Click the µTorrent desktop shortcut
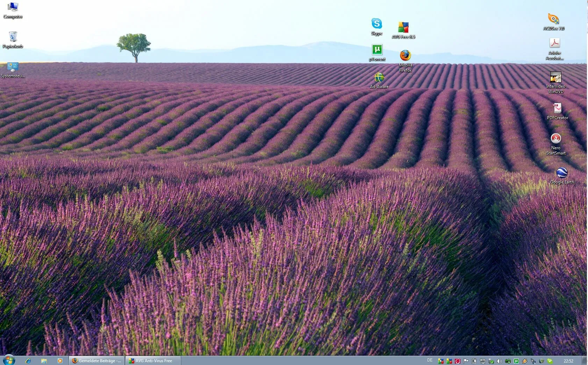 [377, 50]
